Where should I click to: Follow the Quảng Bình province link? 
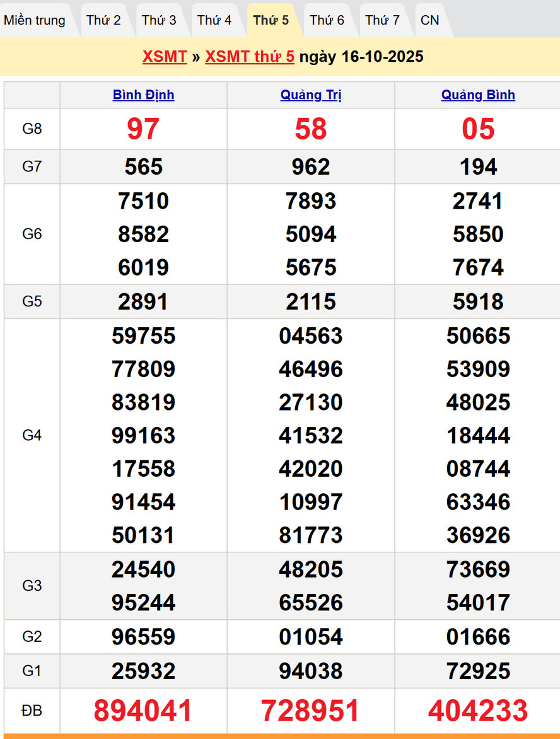[478, 95]
